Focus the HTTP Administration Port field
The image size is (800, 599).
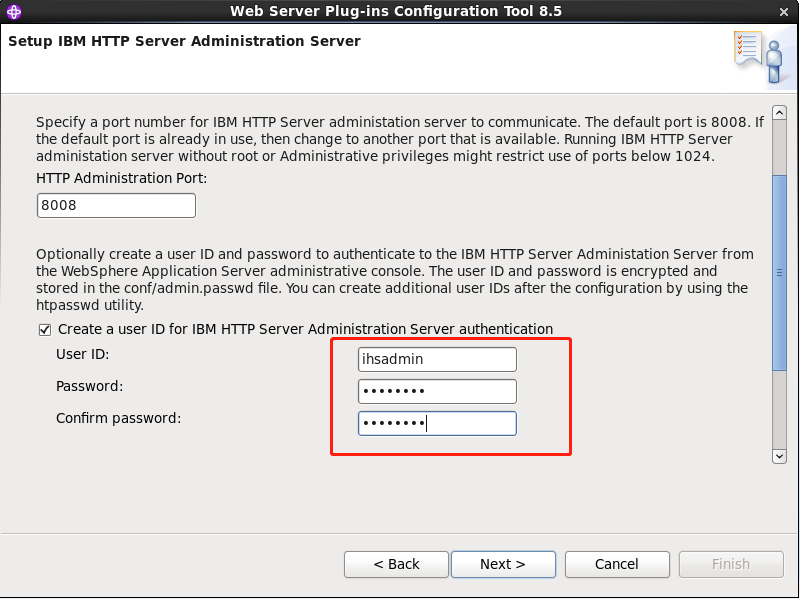(116, 206)
